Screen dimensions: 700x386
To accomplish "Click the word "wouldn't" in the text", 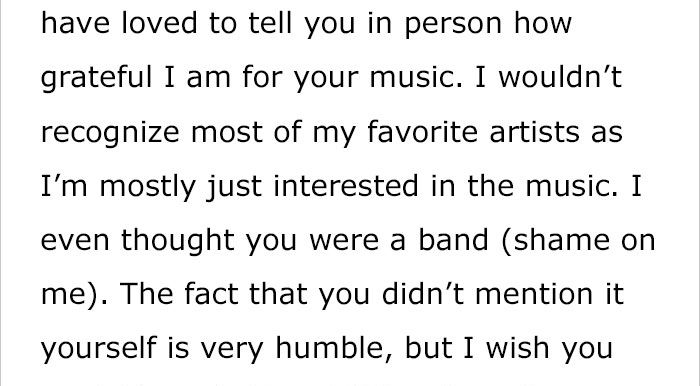I will tap(560, 77).
